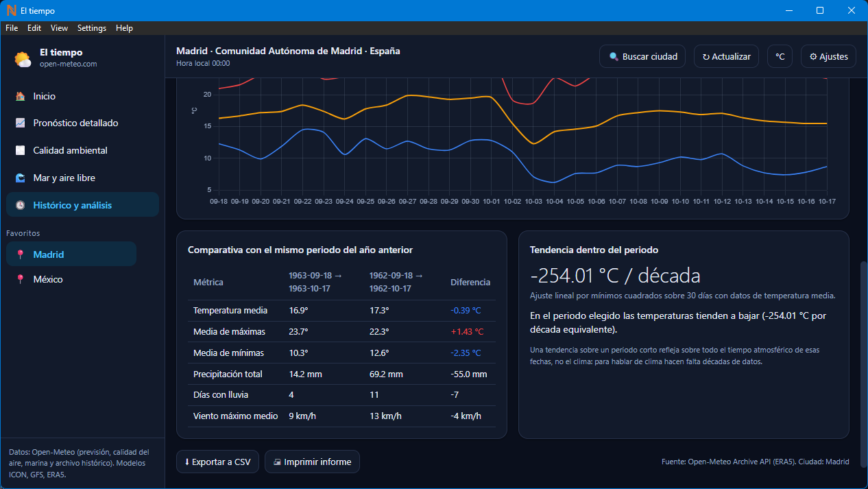Click the +1.43 °C difference value
The height and width of the screenshot is (489, 868).
click(x=467, y=332)
